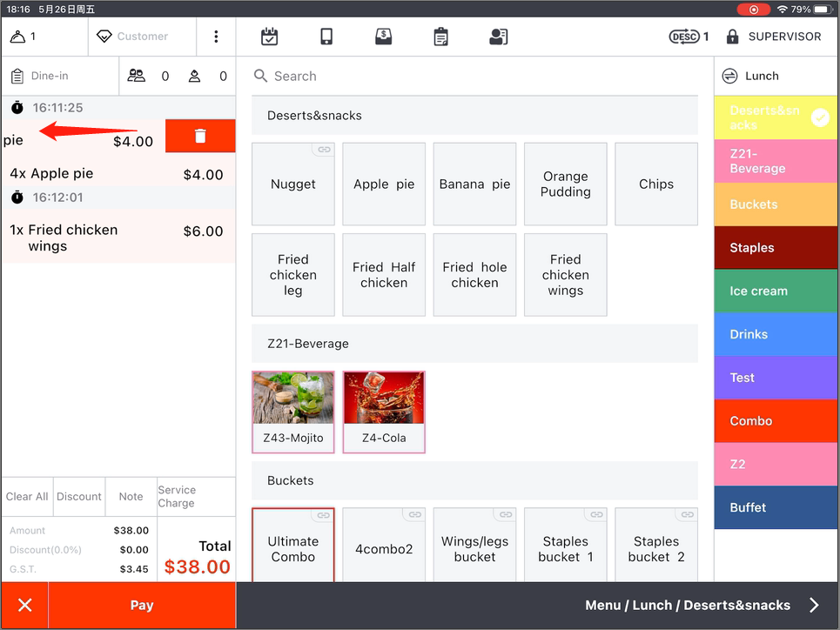The width and height of the screenshot is (840, 630).
Task: Toggle the DESC sort order icon
Action: pos(685,37)
